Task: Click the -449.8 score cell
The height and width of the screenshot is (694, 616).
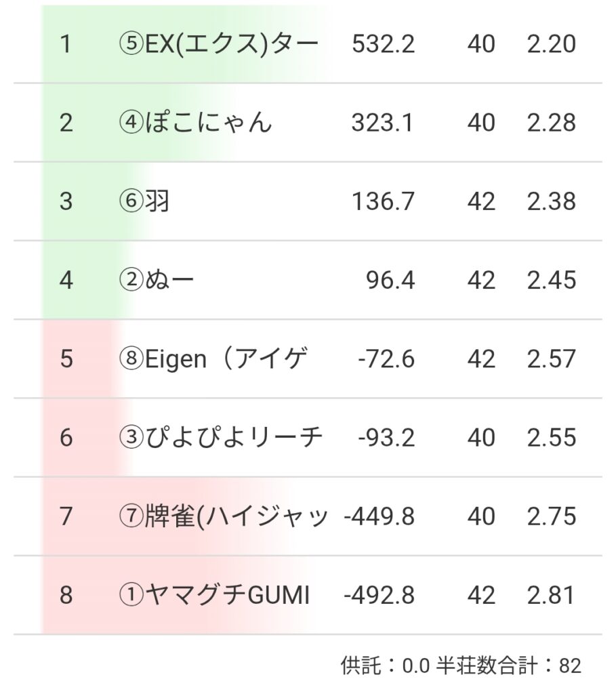Action: click(x=379, y=516)
